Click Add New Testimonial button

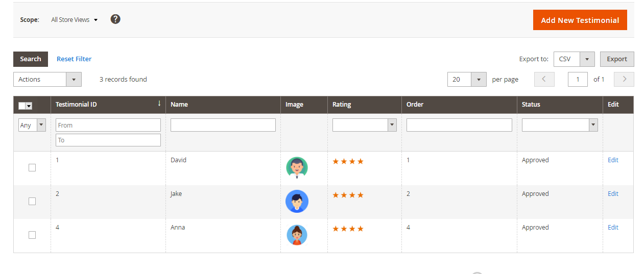[x=580, y=20]
